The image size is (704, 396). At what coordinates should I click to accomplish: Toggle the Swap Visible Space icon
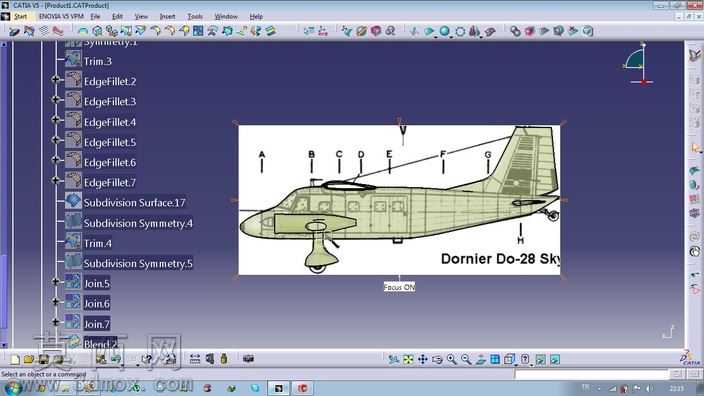(x=555, y=360)
